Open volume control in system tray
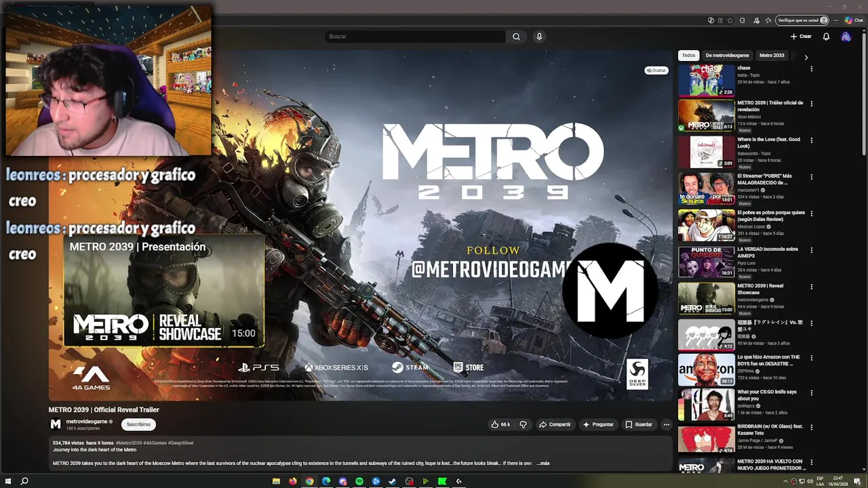 pyautogui.click(x=810, y=481)
